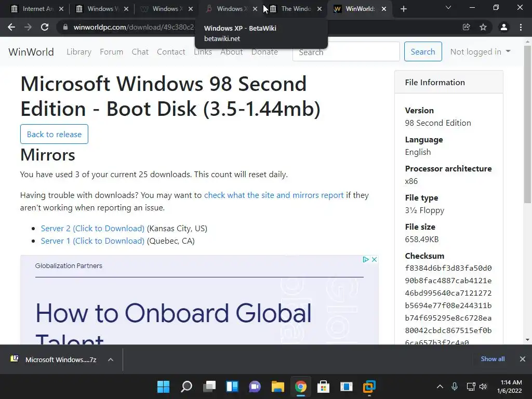Viewport: 532px width, 399px height.
Task: Click the network tray icon
Action: pos(471,387)
